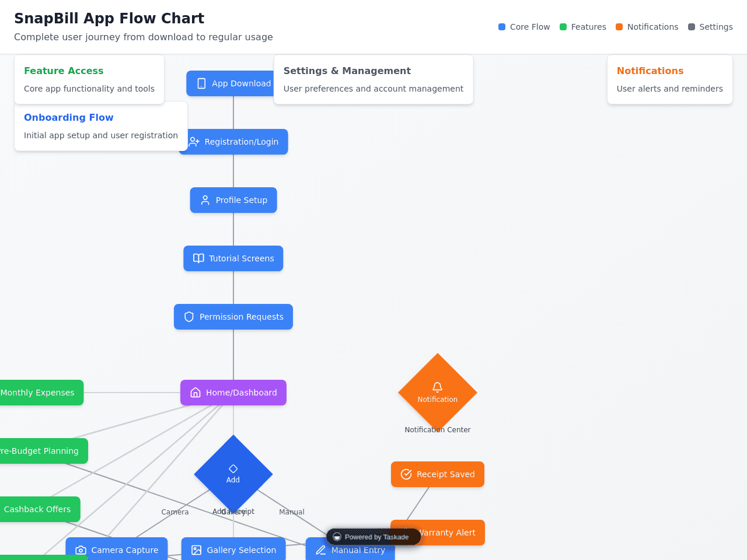Click the Settings & Management group heading

(x=347, y=71)
